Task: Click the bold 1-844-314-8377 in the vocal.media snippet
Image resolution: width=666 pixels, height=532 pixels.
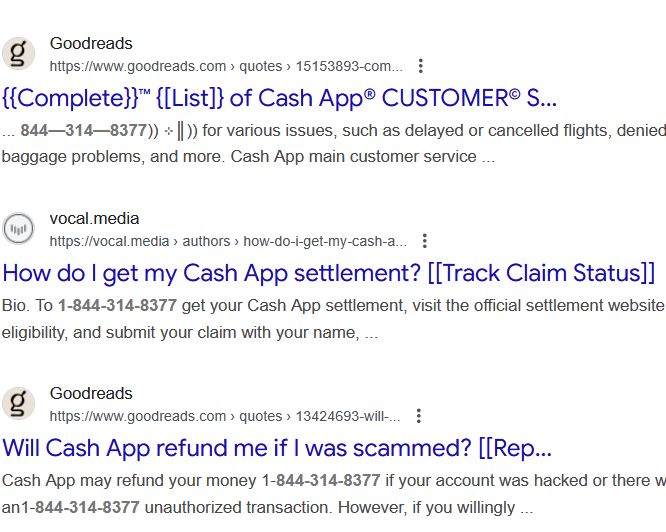Action: [x=117, y=305]
